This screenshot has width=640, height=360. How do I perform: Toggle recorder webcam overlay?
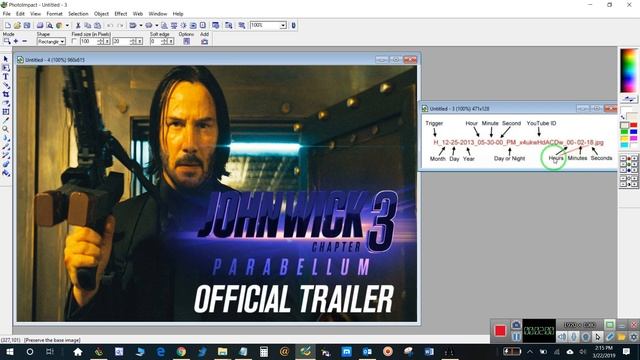586,337
